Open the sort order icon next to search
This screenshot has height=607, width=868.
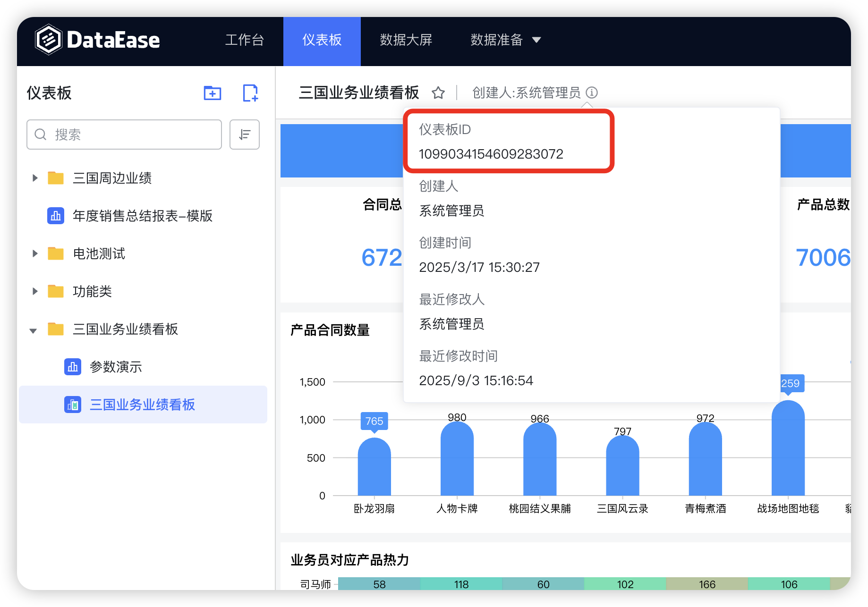tap(244, 135)
